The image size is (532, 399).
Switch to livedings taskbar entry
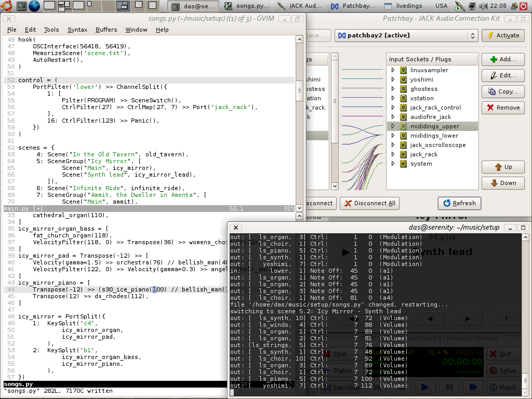(x=404, y=6)
